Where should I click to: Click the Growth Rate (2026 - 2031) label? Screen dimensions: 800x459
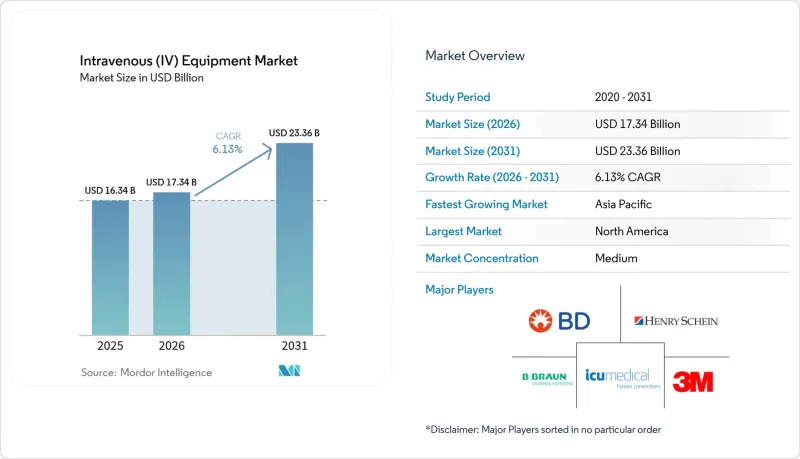point(492,177)
